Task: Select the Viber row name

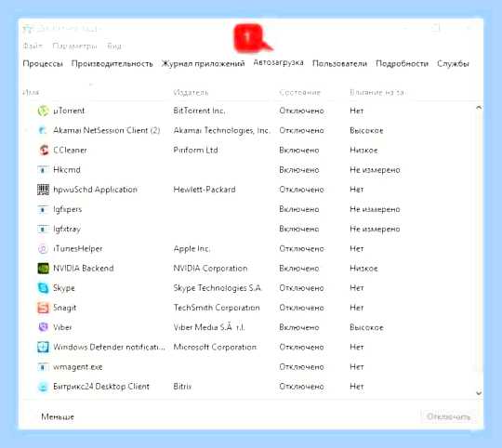Action: (x=62, y=327)
